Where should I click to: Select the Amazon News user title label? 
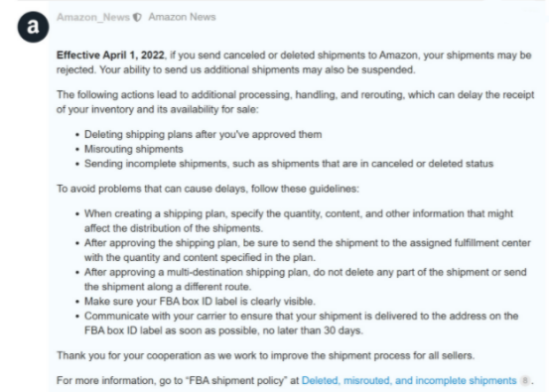(182, 17)
